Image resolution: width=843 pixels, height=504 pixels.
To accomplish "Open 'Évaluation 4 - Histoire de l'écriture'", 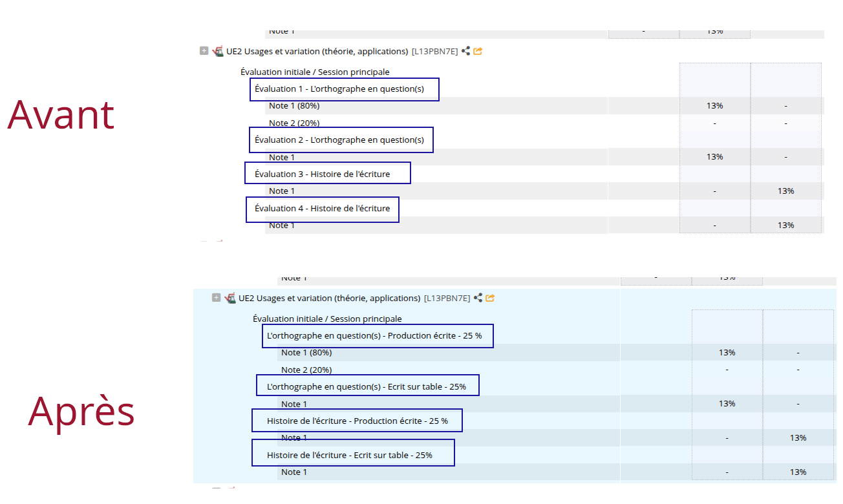I will tap(323, 208).
